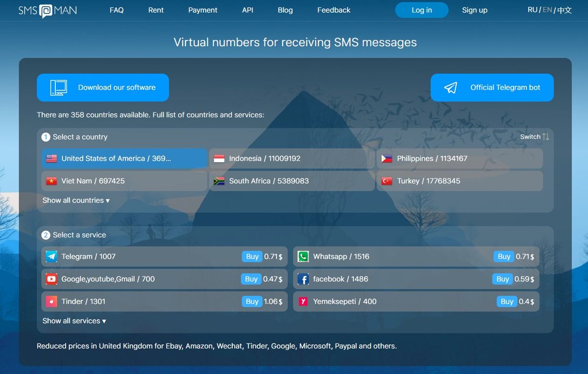Click the Yemeksepeti service icon
The height and width of the screenshot is (374, 588).
(x=303, y=301)
